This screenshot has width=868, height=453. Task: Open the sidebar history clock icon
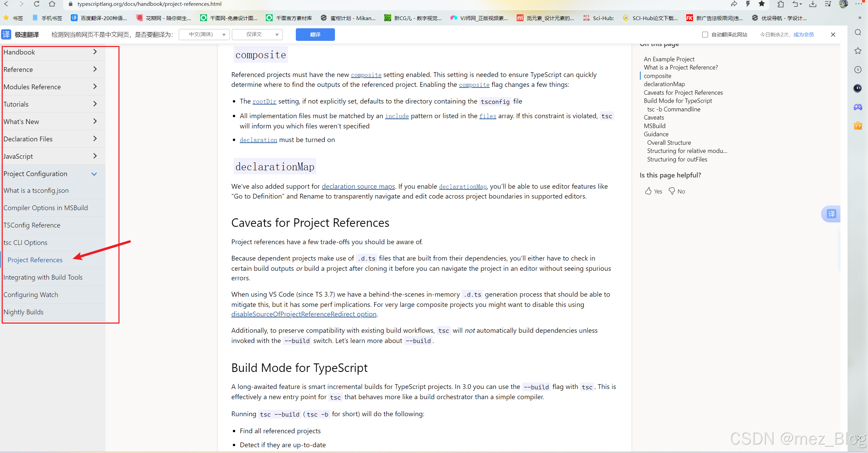pos(858,69)
